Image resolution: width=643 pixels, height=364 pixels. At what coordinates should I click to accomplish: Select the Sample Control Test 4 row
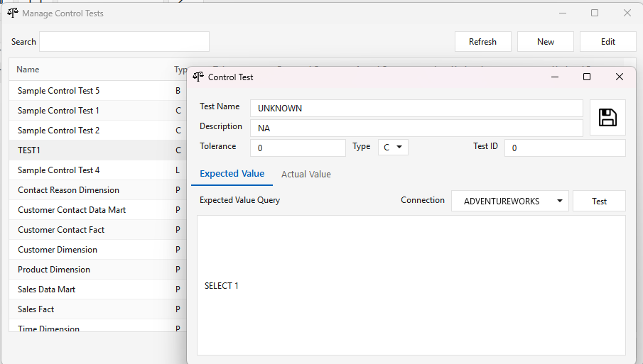click(x=97, y=170)
